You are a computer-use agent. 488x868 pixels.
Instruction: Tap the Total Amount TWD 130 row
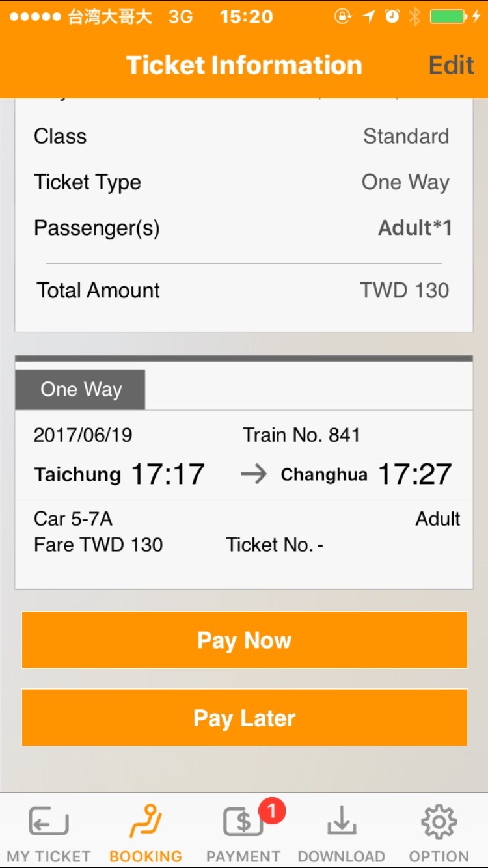[244, 290]
